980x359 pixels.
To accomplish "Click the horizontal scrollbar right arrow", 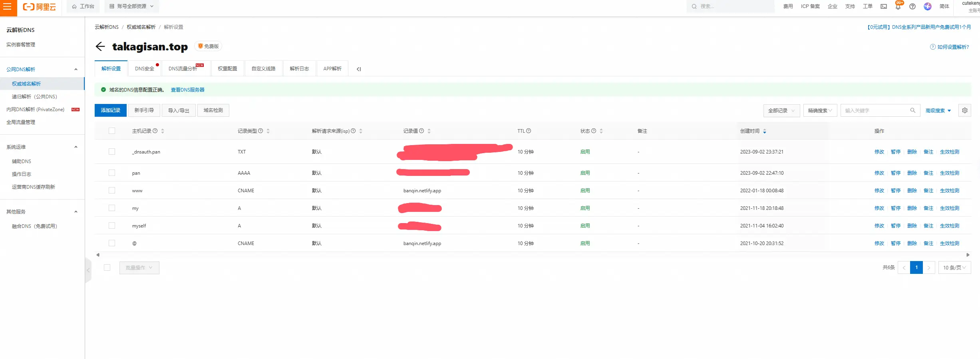I will (968, 255).
